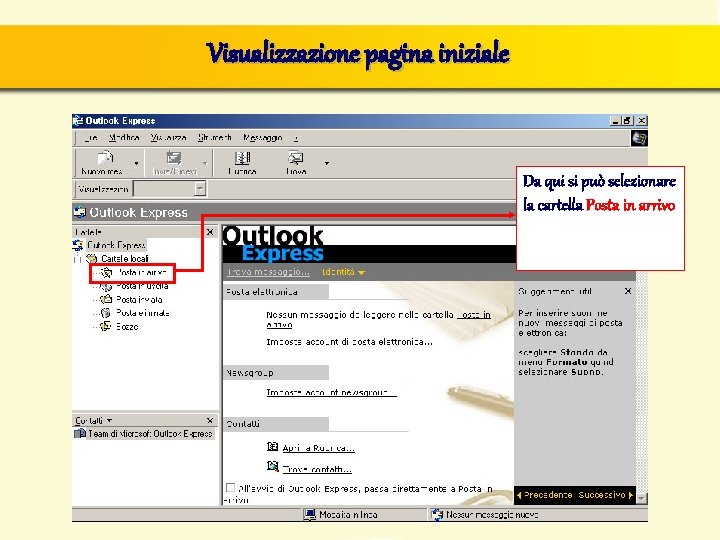Collapse the Cartelle locali tree node

(77, 259)
